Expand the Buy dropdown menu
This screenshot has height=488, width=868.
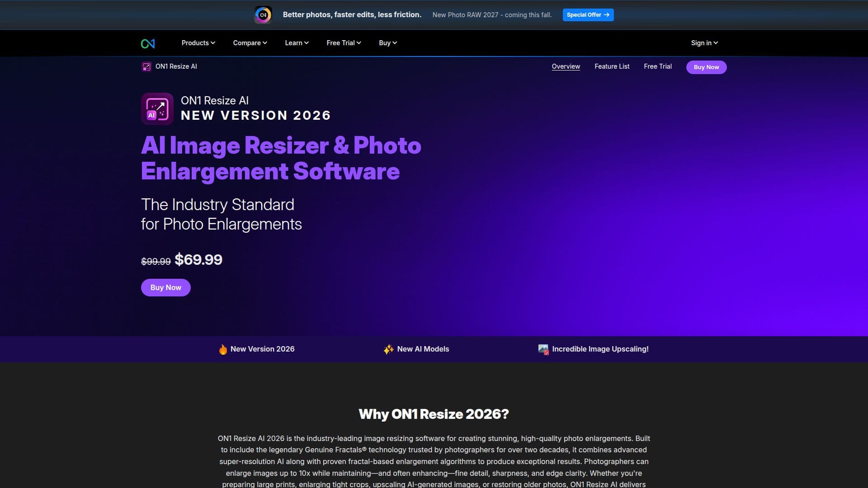388,43
